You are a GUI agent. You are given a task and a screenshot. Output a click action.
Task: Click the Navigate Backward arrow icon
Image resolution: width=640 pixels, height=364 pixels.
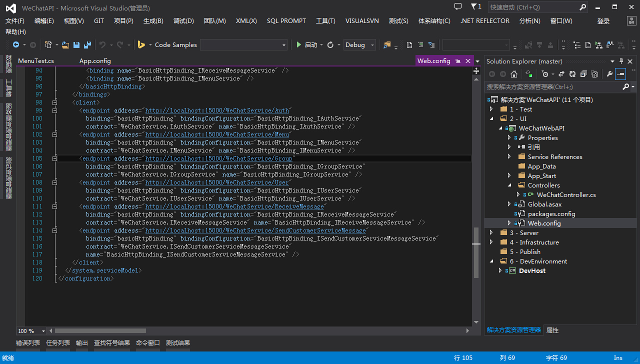(x=16, y=44)
